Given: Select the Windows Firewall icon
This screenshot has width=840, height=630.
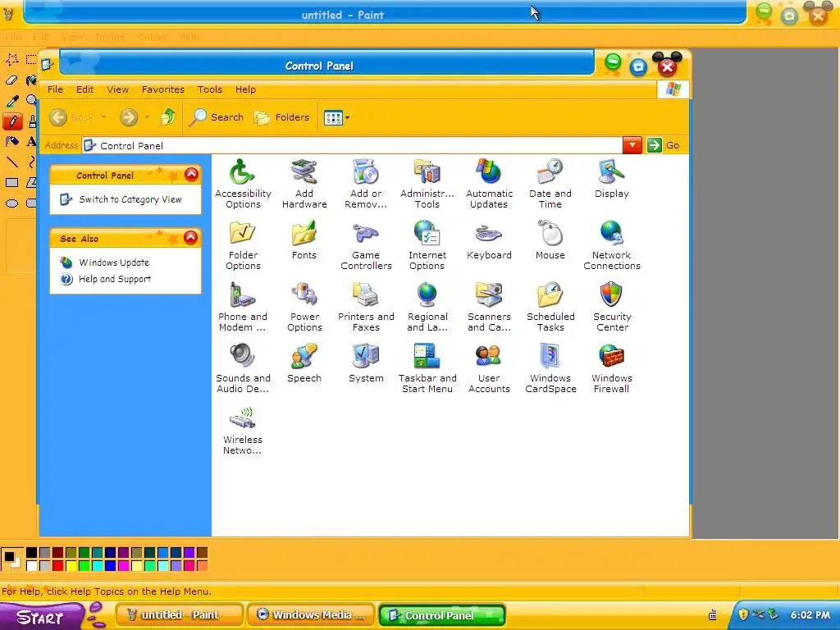Looking at the screenshot, I should tap(612, 368).
